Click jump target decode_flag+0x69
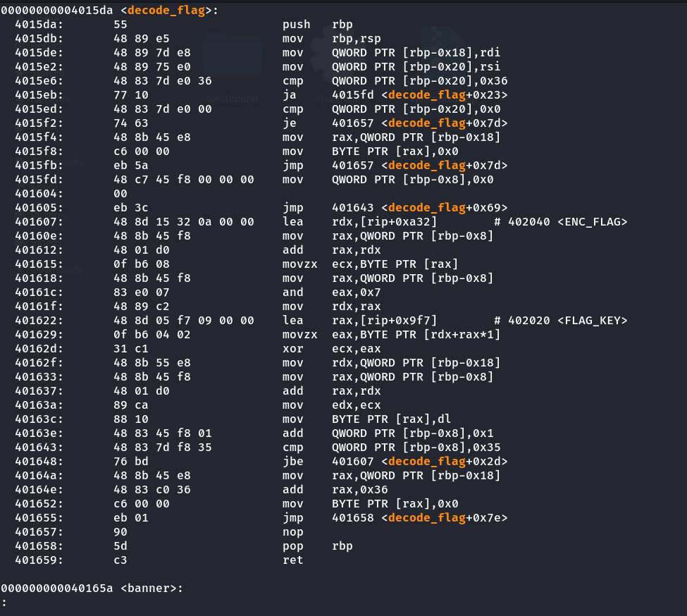 (445, 208)
